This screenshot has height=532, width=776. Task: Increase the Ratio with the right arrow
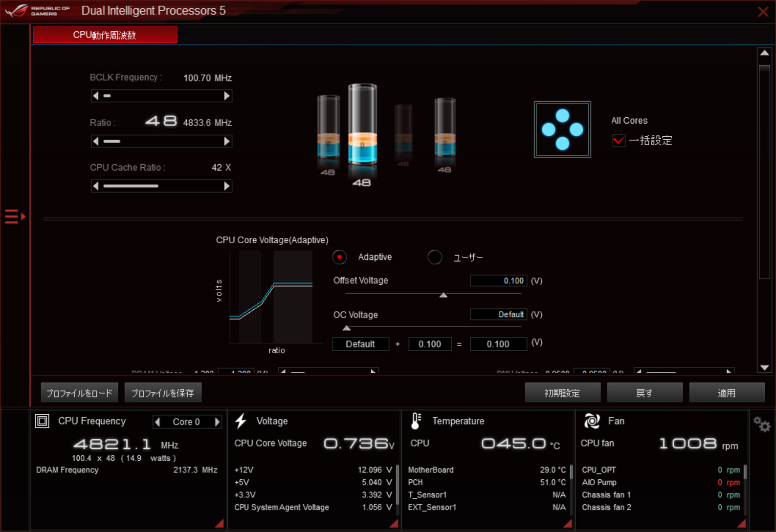226,141
